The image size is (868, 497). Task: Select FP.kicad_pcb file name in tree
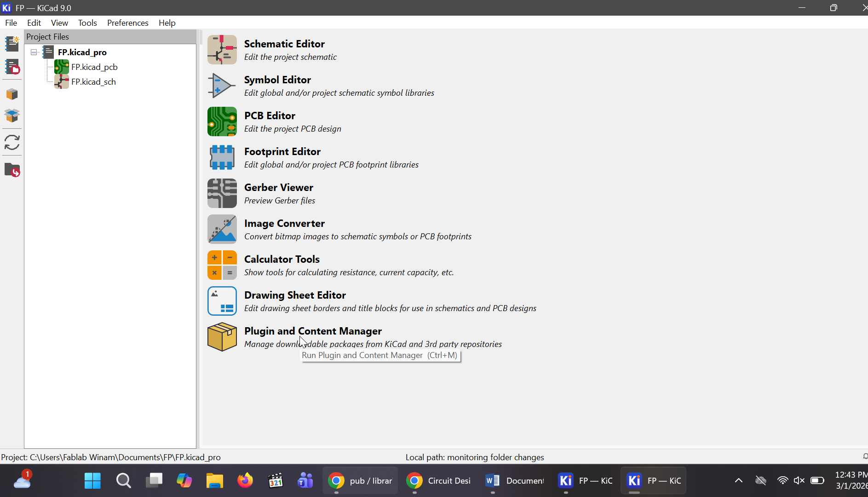tap(94, 67)
